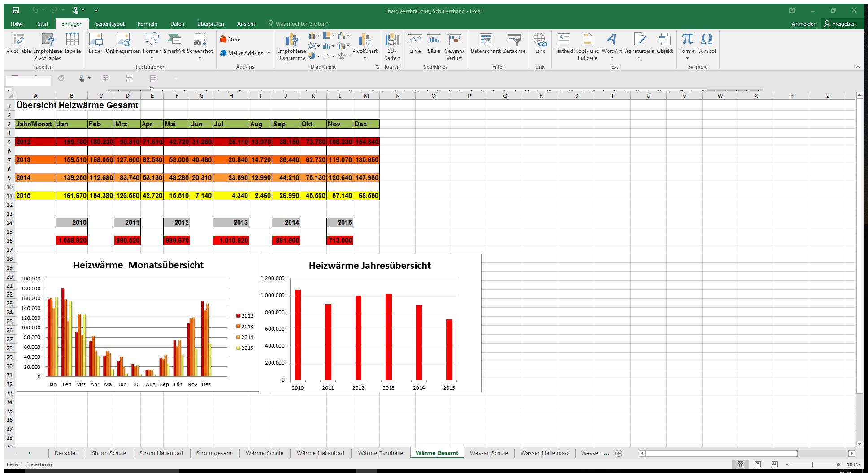Insert a Link

(x=540, y=44)
